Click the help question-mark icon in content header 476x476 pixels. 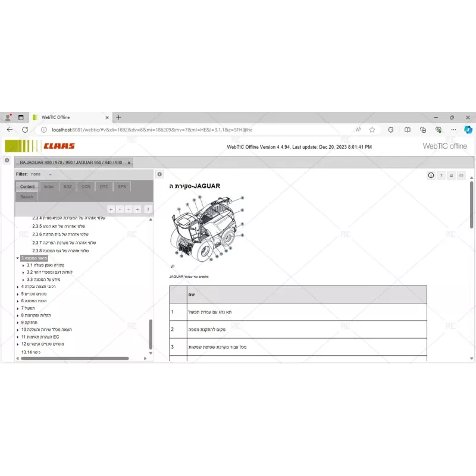[x=441, y=174]
